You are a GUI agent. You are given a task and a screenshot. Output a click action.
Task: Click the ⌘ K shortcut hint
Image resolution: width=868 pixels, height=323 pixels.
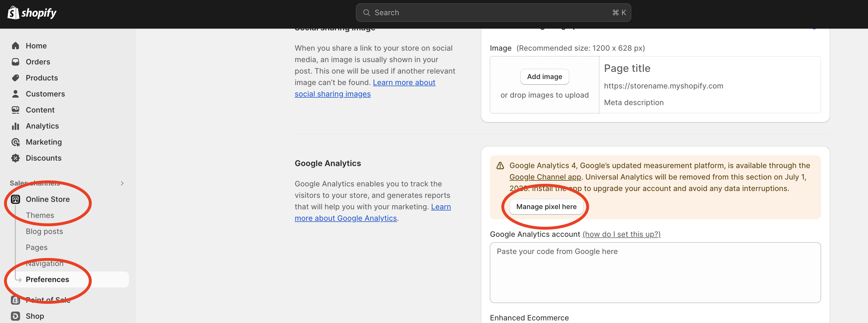(x=619, y=13)
